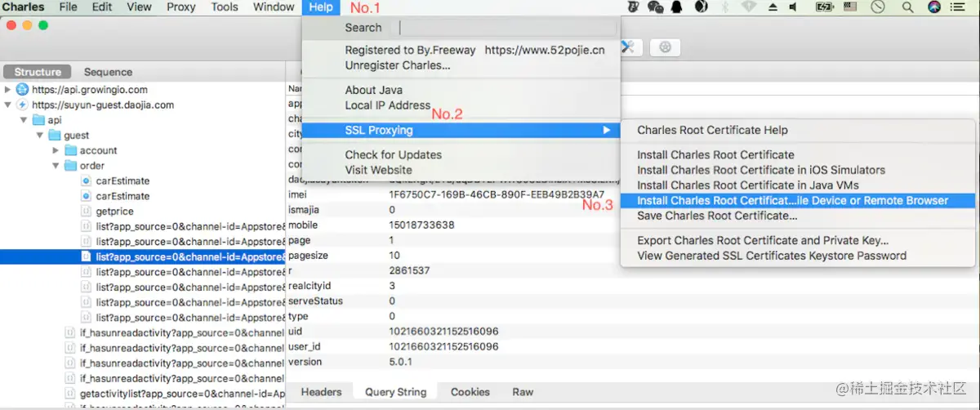
Task: Open the Window menu
Action: tap(274, 7)
